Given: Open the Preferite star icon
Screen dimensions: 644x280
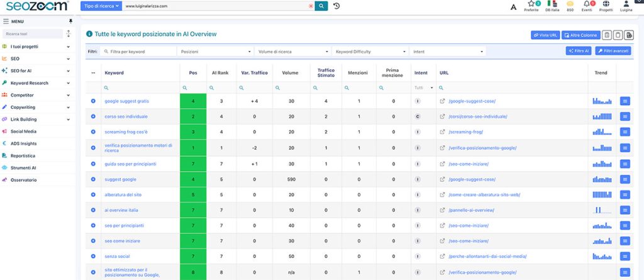Looking at the screenshot, I should [531, 4].
